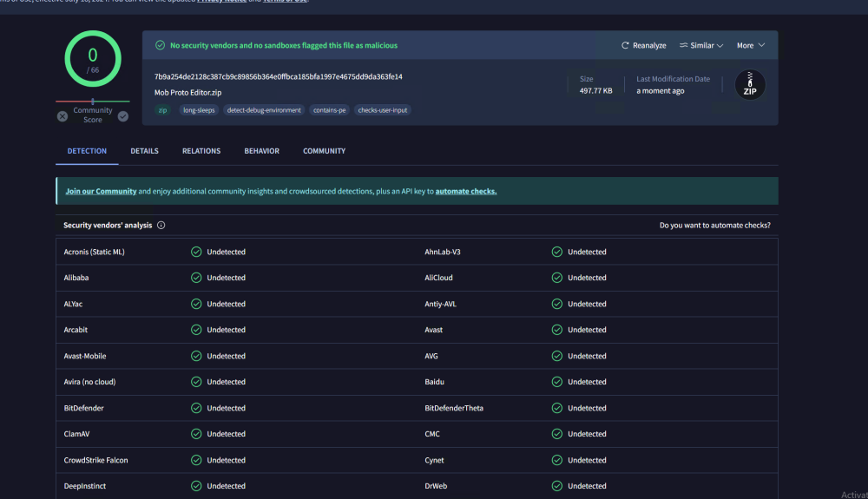Click the BitDefenderTheta undetected check icon
The height and width of the screenshot is (499, 868).
[x=557, y=408]
